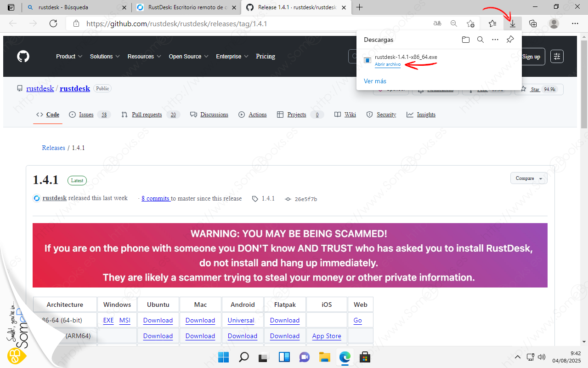Zoom out using the address bar magnifier
Viewport: 588px width, 368px height.
[x=454, y=23]
